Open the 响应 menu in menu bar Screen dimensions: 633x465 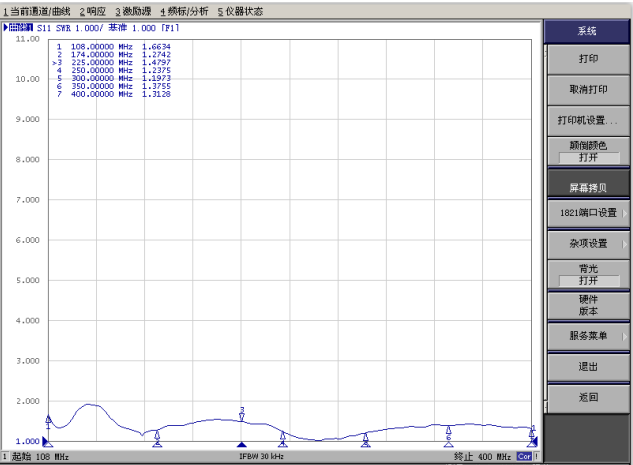(95, 10)
